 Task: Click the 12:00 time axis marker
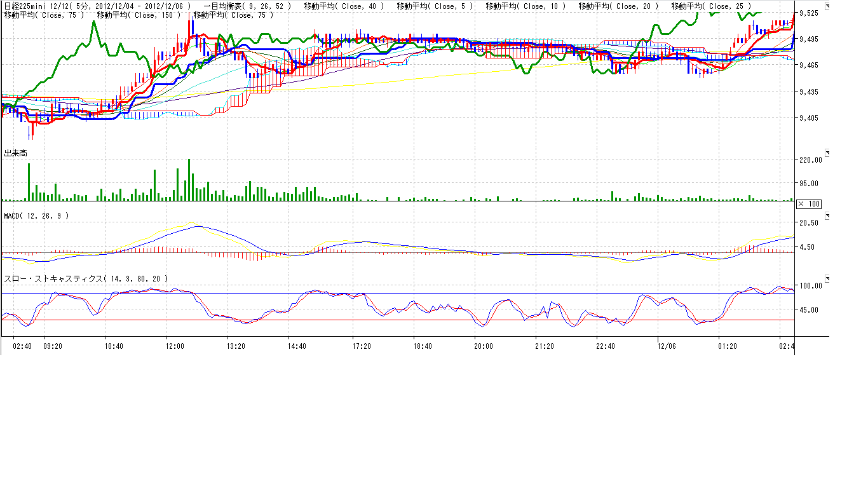[x=175, y=346]
